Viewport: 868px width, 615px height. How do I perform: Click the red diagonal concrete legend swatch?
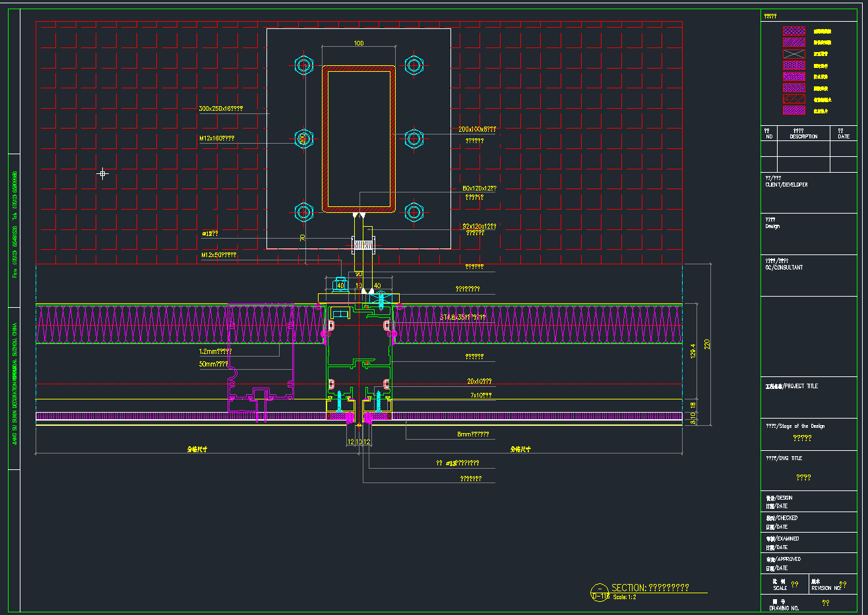[793, 100]
